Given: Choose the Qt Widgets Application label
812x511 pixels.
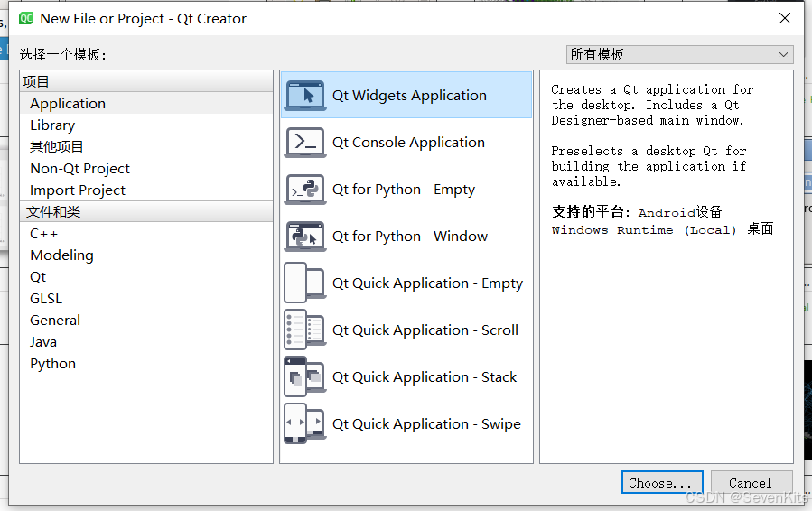Looking at the screenshot, I should click(409, 96).
